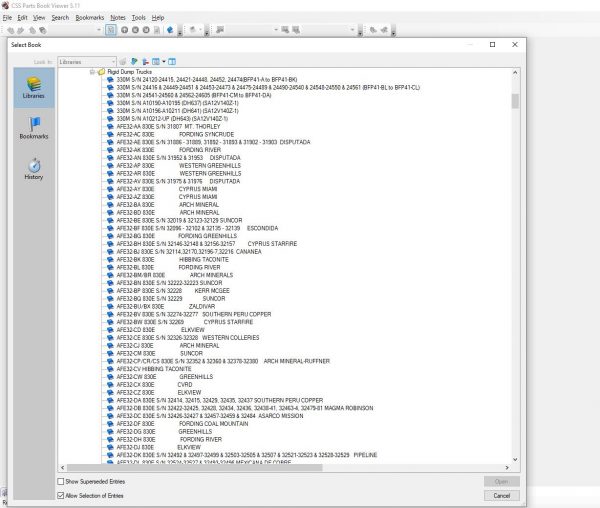
Task: Click the blue book icon in main toolbar
Action: (170, 30)
